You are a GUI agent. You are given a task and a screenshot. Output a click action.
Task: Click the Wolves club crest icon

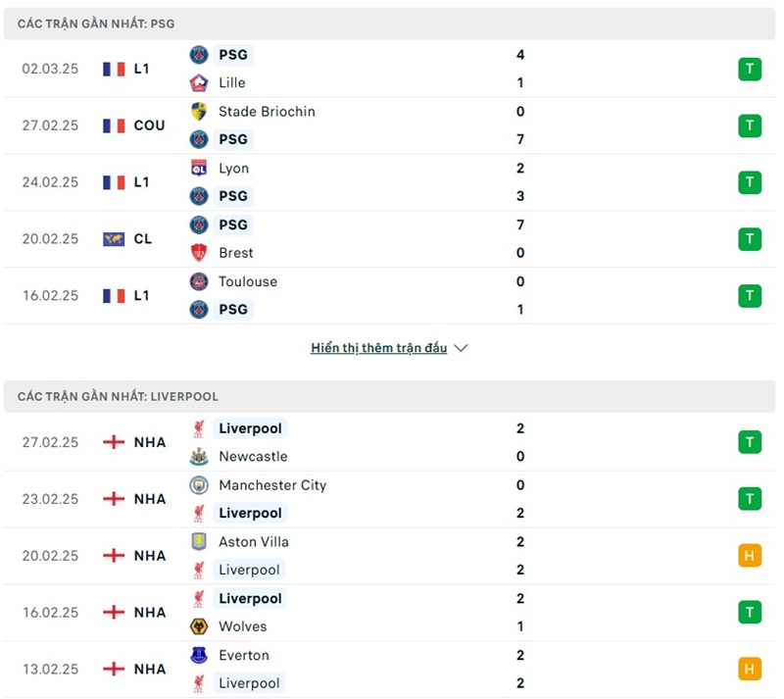coord(199,626)
